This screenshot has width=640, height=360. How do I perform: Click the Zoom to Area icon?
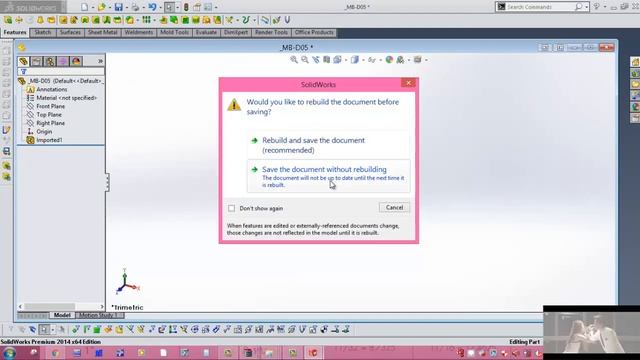pos(305,60)
